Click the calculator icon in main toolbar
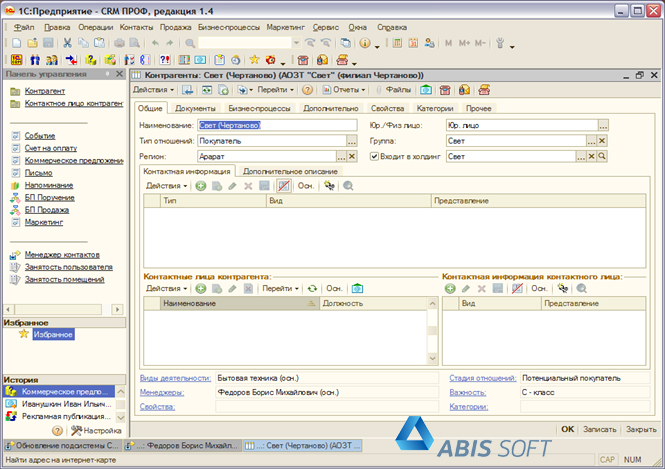 397,43
